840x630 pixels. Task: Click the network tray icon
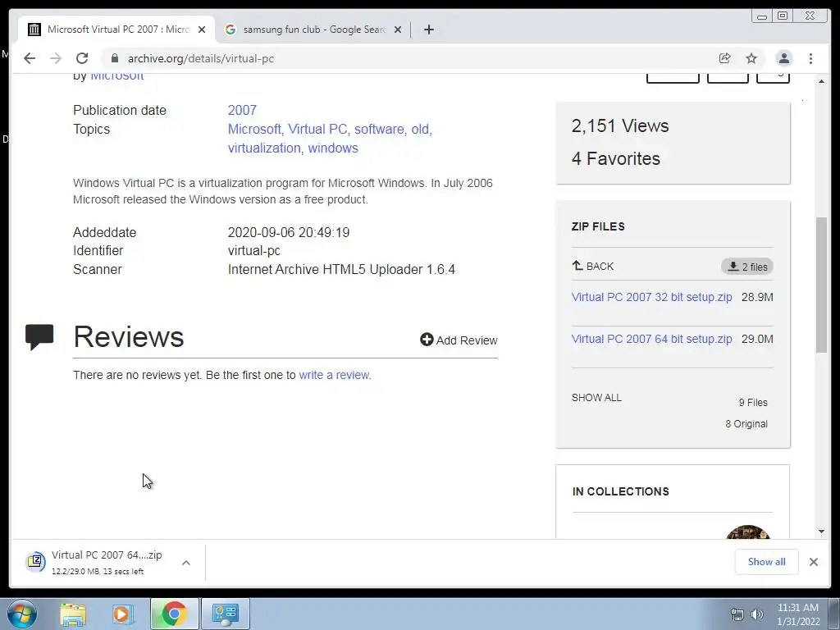pos(737,614)
